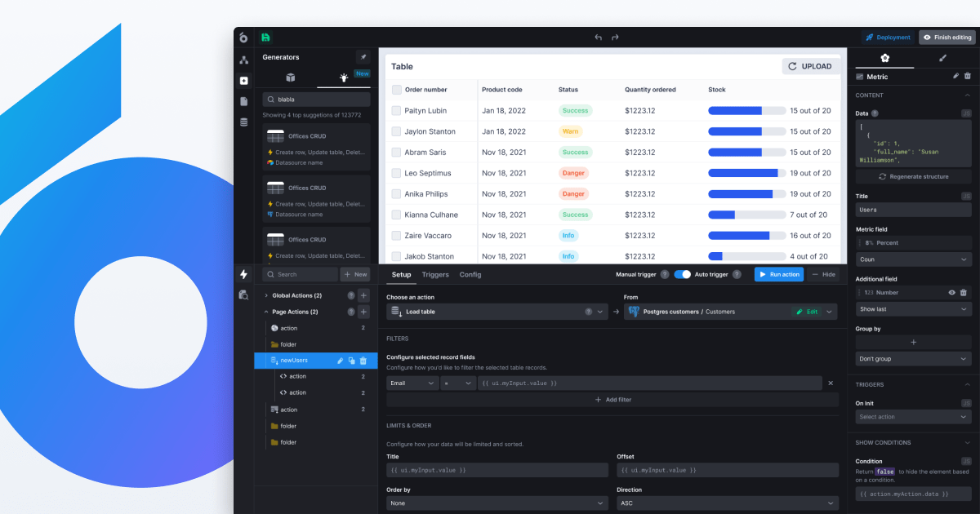The image size is (980, 514).
Task: Expand Global Actions in the tree
Action: point(265,295)
